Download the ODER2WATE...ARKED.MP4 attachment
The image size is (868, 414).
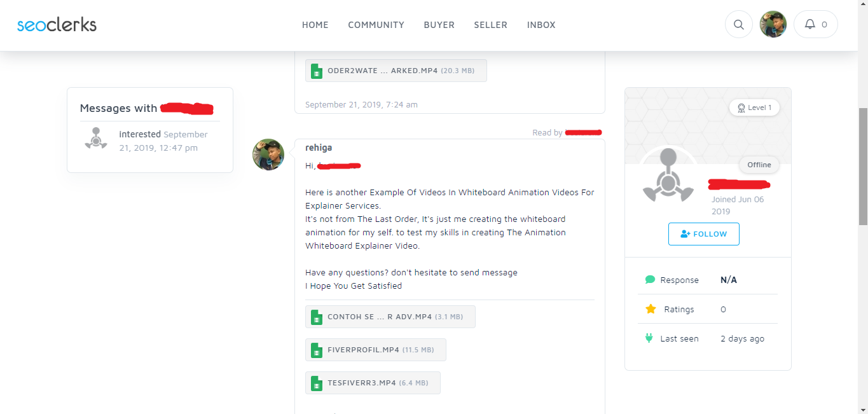coord(396,71)
